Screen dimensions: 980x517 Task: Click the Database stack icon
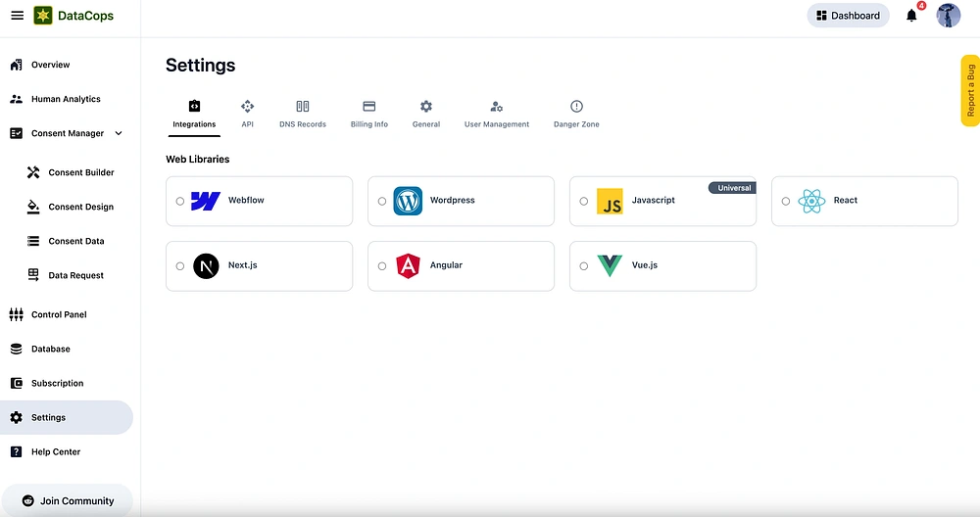17,349
